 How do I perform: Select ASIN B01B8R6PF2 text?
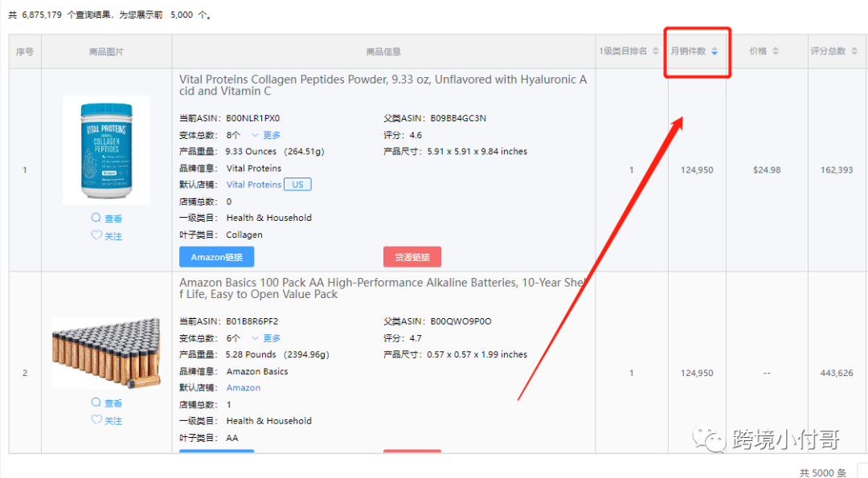252,321
